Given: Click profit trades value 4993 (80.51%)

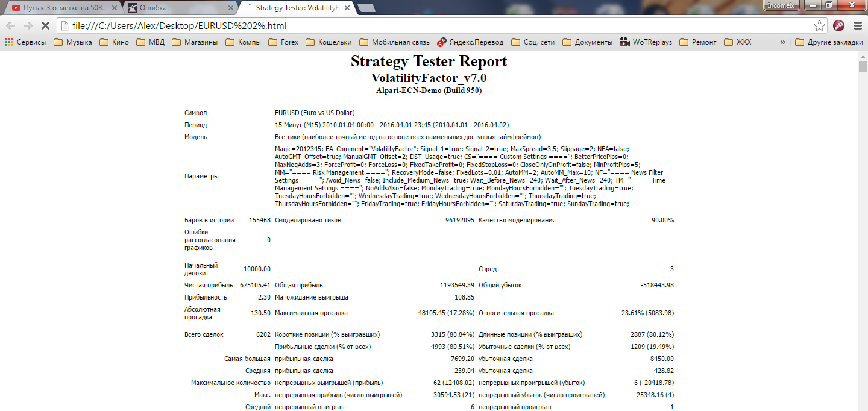Looking at the screenshot, I should tap(453, 347).
